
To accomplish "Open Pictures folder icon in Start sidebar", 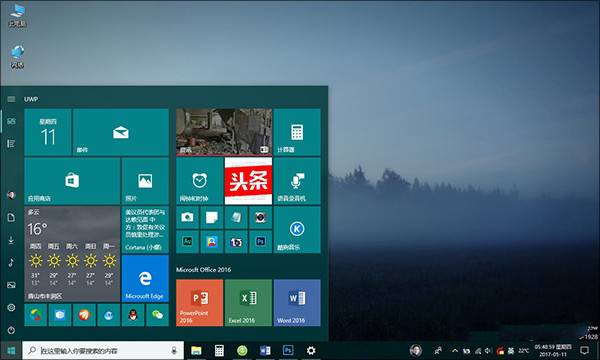I will click(11, 285).
